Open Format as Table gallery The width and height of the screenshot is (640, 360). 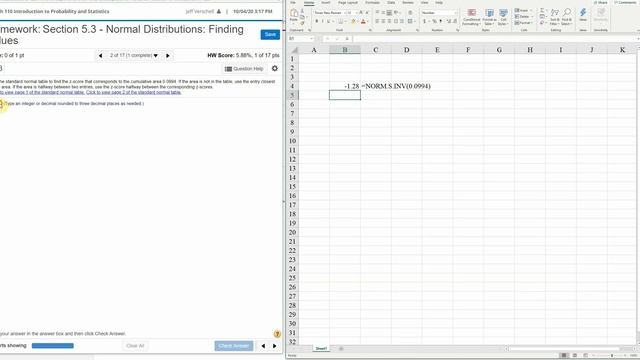[x=489, y=17]
